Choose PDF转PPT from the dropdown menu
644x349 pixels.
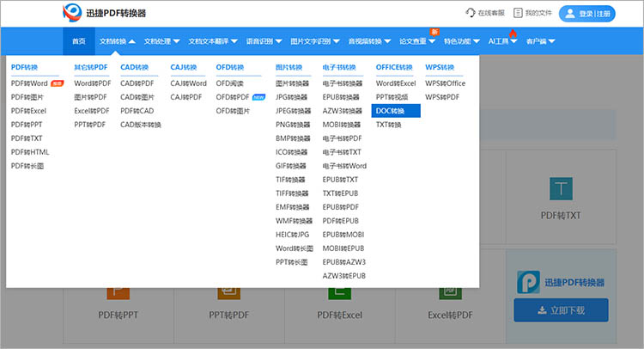pos(27,125)
